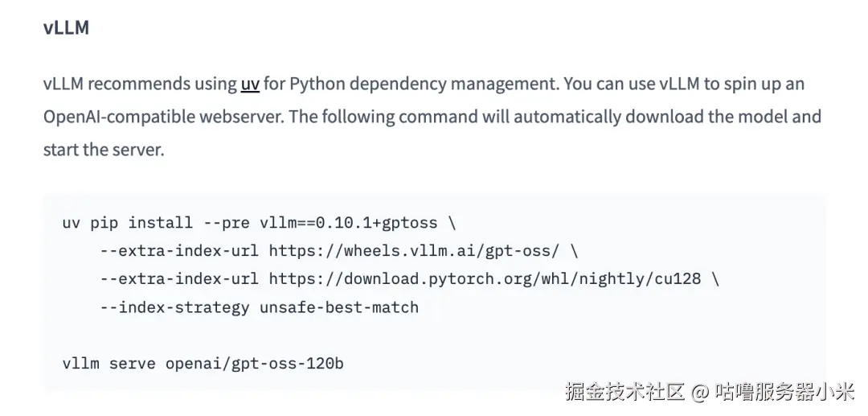The width and height of the screenshot is (868, 416).
Task: Click the 'vllm serve' command
Action: (x=108, y=363)
